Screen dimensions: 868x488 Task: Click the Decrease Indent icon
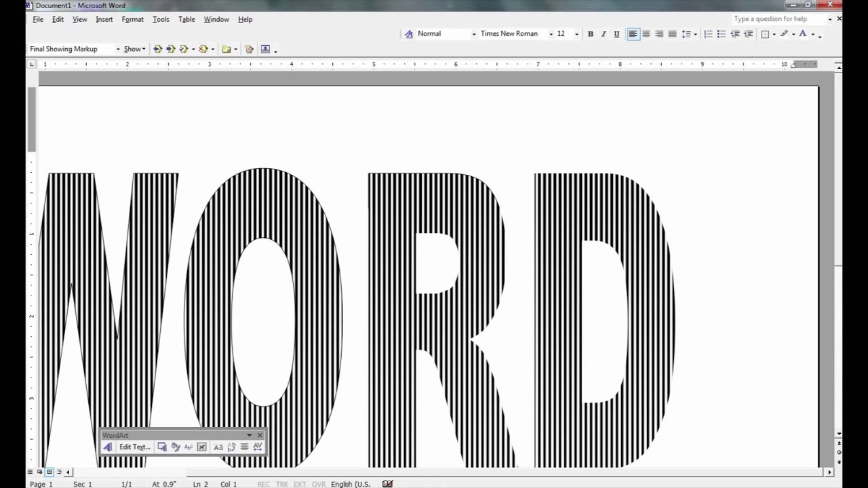tap(735, 34)
